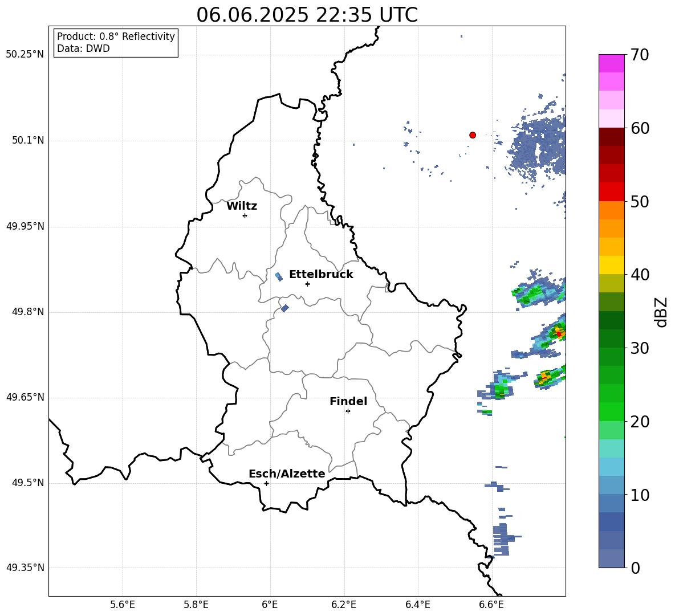This screenshot has height=616, width=675.
Task: Click the title timestamp 06.06.2025 22:35 UTC
Action: coord(307,15)
